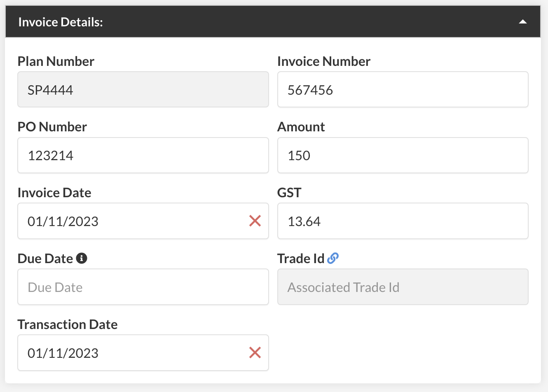Clear the Invoice Date with red X

click(x=255, y=221)
